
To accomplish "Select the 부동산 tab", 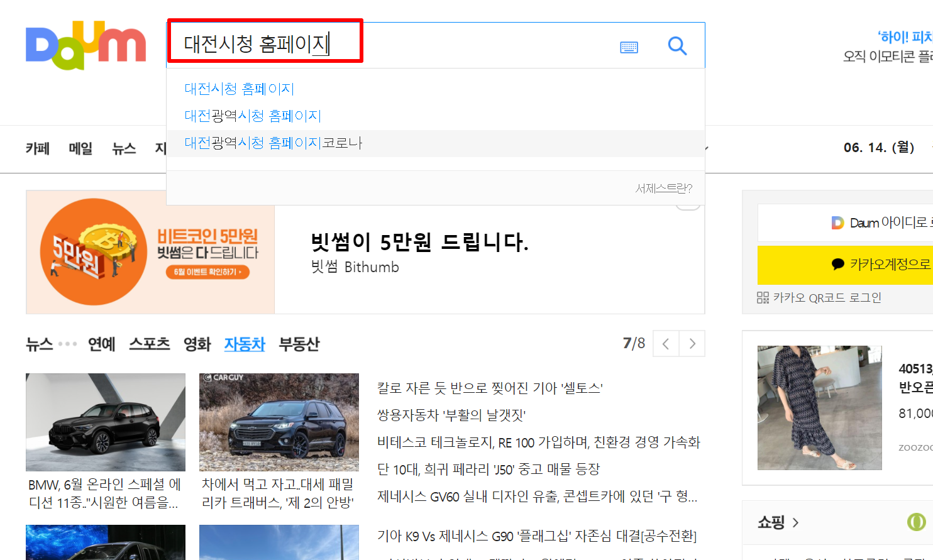I will click(299, 344).
